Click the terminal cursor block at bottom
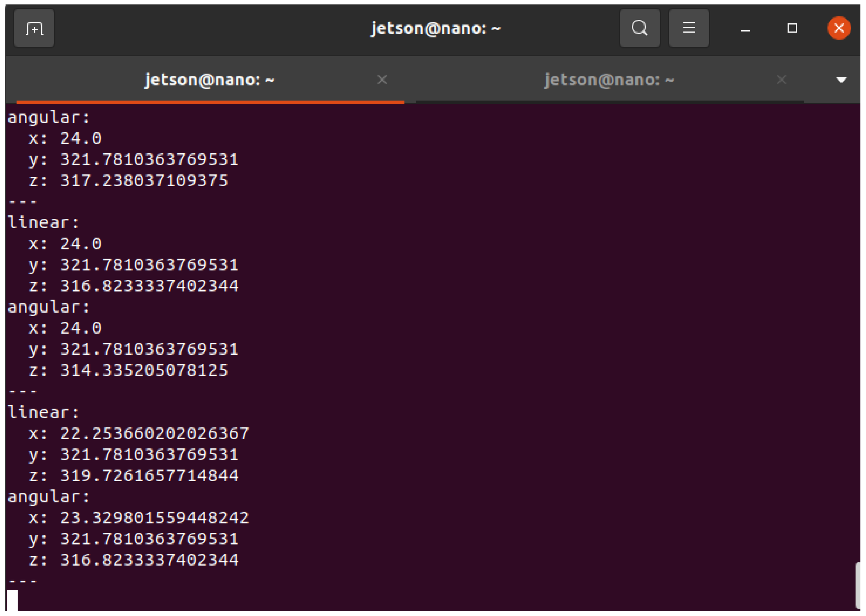The image size is (866, 616). tap(13, 600)
